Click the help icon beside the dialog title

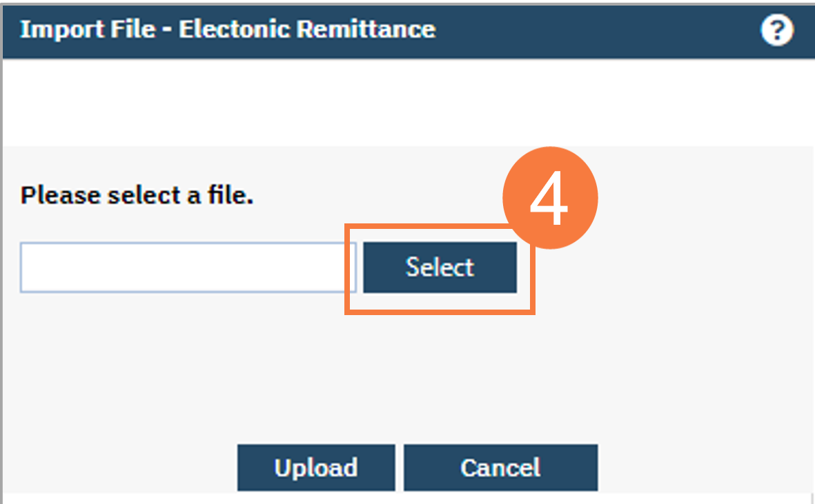click(x=777, y=30)
